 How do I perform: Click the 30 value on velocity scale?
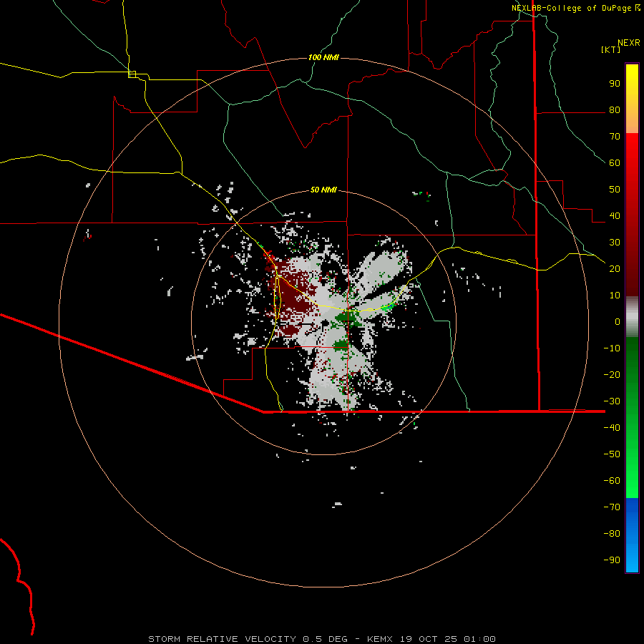tap(615, 243)
